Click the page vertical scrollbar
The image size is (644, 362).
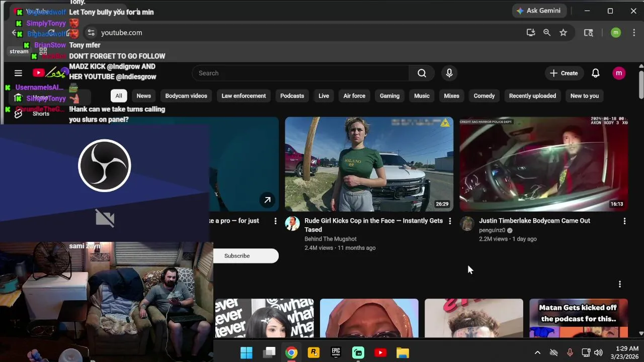[x=640, y=85]
